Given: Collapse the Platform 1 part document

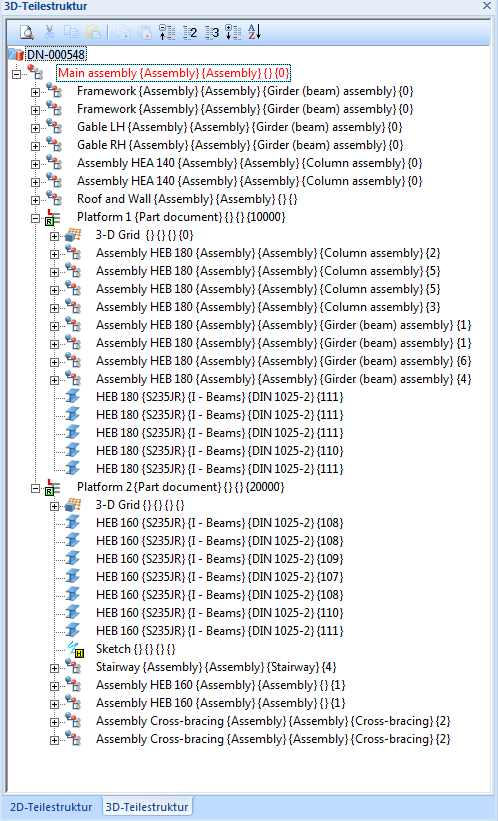Looking at the screenshot, I should 35,218.
